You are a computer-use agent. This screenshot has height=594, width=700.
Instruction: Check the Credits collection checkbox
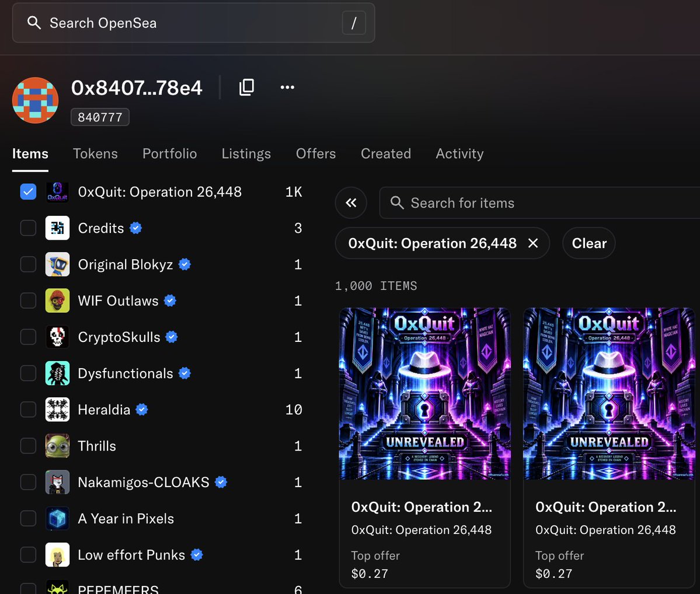pos(28,228)
